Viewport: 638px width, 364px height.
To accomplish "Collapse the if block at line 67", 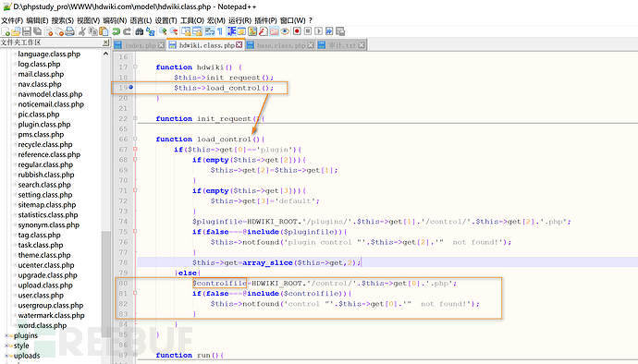I will coord(135,150).
